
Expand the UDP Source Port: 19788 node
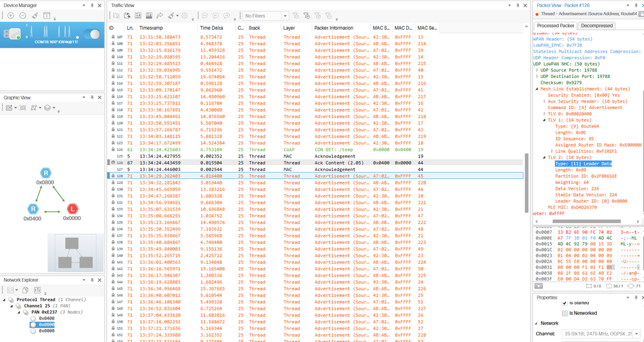[537, 70]
